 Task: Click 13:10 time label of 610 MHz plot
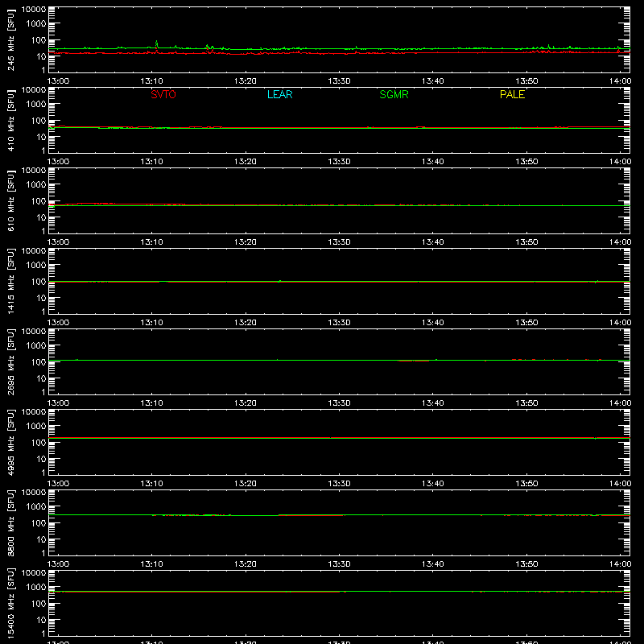151,242
